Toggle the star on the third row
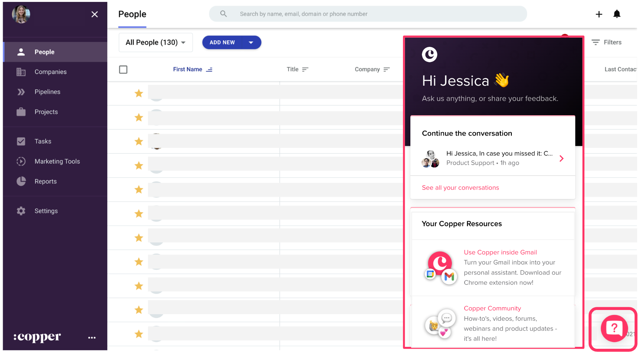The width and height of the screenshot is (644, 358). (x=139, y=141)
